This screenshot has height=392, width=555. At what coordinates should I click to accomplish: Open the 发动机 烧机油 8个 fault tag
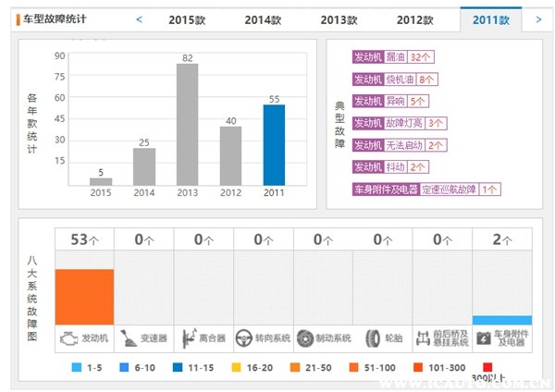pyautogui.click(x=395, y=80)
